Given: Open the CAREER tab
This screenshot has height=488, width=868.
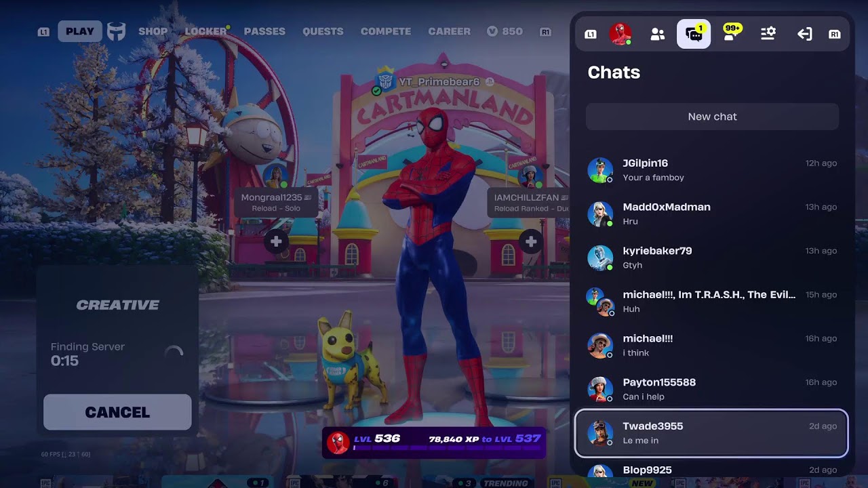Looking at the screenshot, I should click(x=449, y=31).
